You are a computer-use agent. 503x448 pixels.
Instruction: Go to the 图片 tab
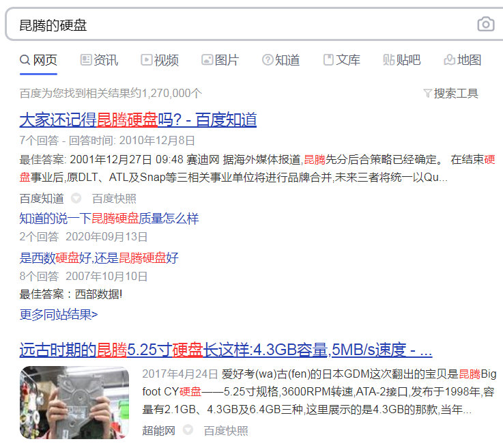tap(220, 60)
